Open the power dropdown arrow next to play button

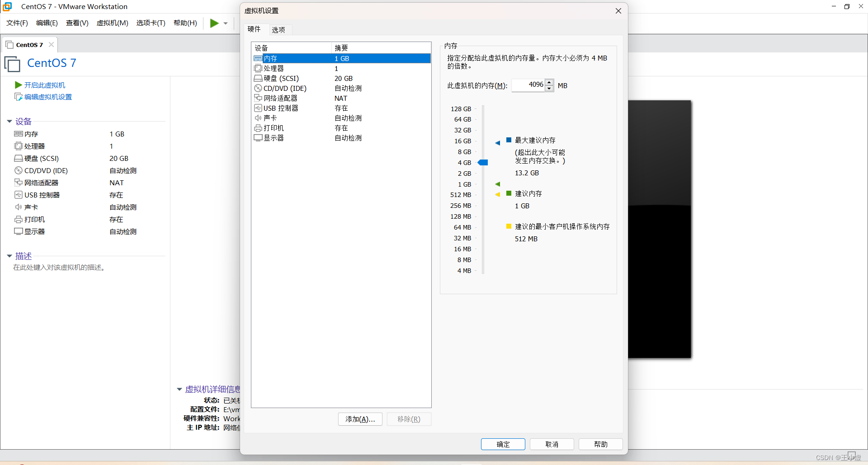click(x=226, y=23)
